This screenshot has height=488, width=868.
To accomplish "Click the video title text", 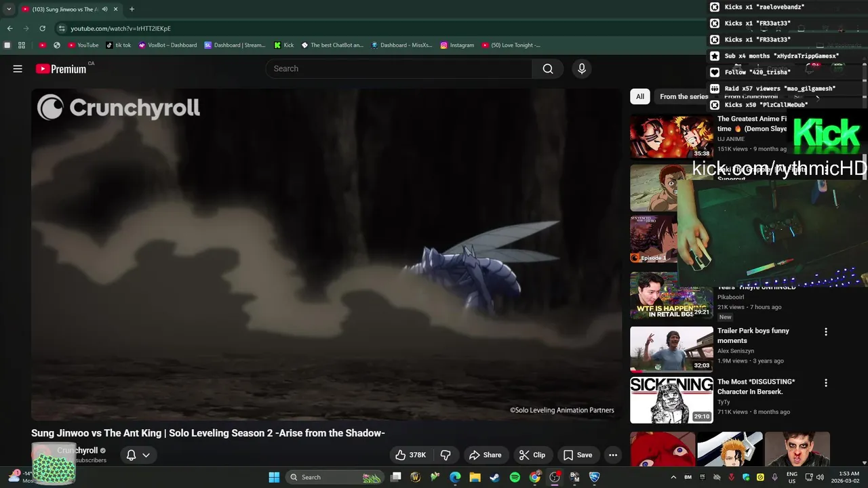I will [208, 433].
